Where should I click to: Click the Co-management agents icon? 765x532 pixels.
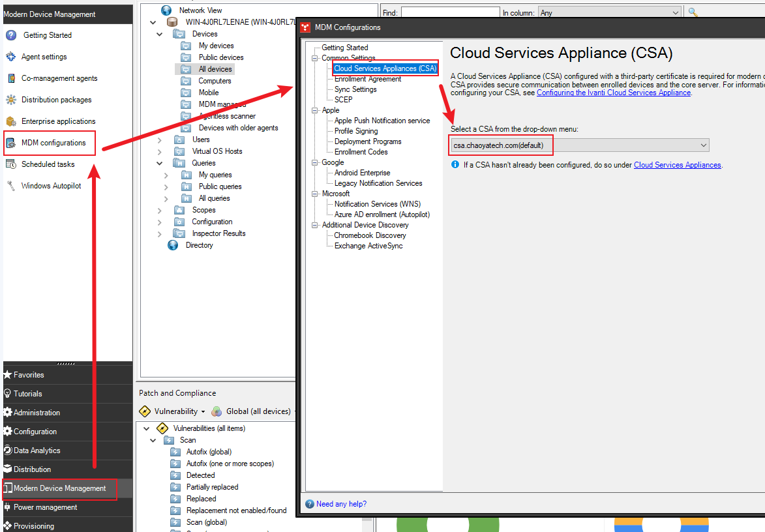pos(10,78)
